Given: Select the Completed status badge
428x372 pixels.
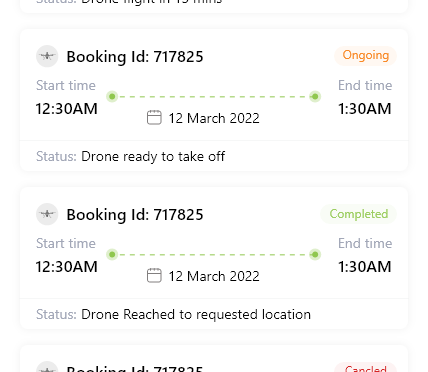Looking at the screenshot, I should coord(359,214).
